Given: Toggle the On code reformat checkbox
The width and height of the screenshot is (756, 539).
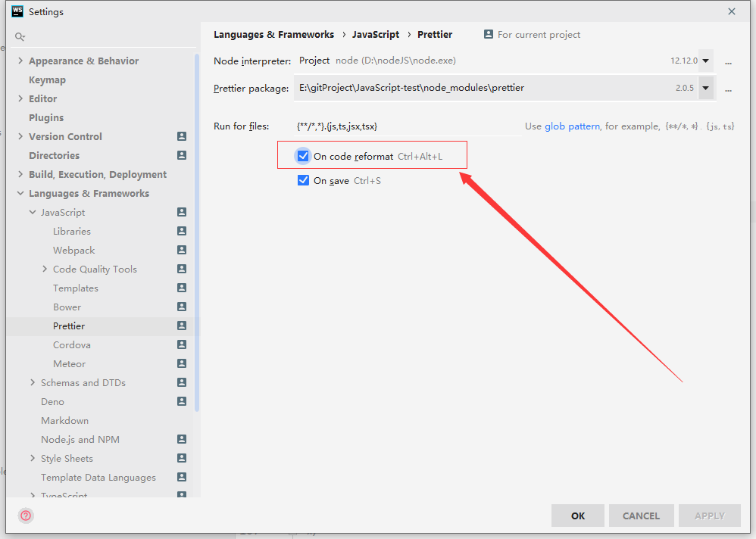Looking at the screenshot, I should click(303, 156).
